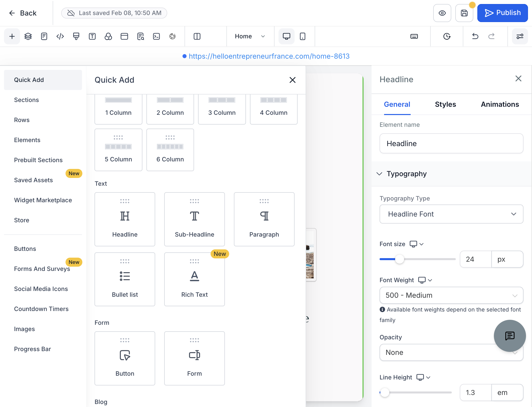
Task: Click the split columns layout icon
Action: (x=197, y=36)
